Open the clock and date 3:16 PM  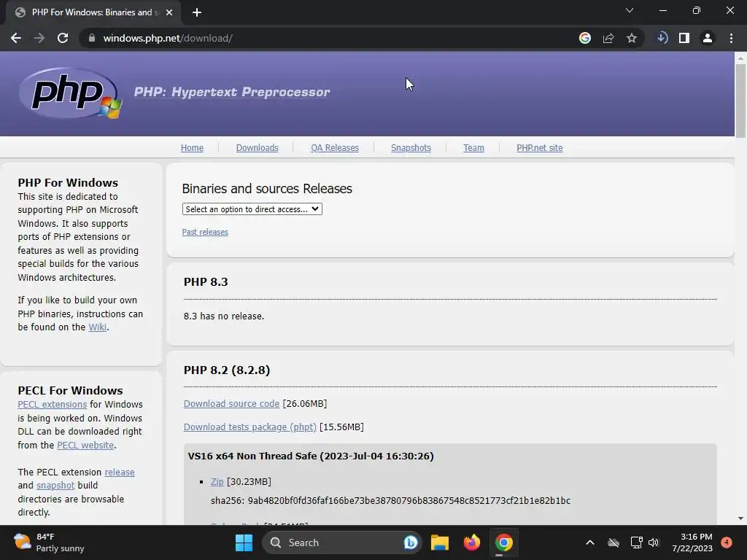[x=692, y=542]
